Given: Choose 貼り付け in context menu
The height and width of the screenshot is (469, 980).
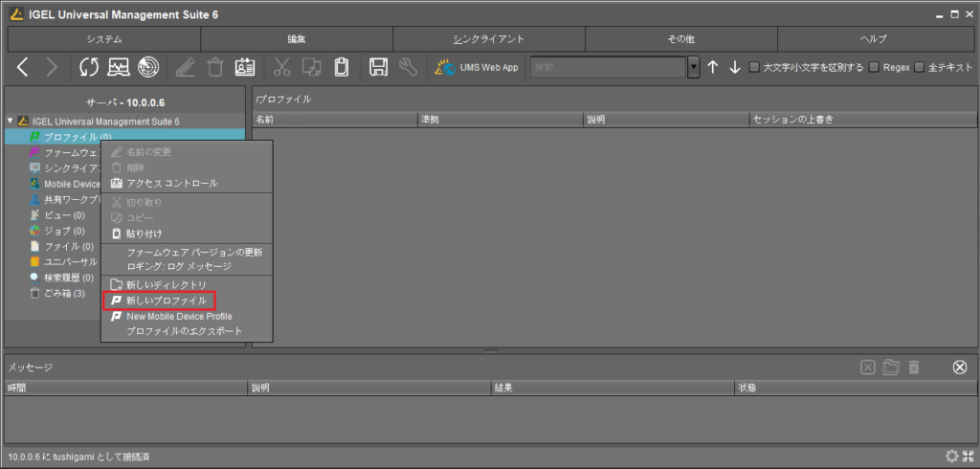Looking at the screenshot, I should coord(187,234).
